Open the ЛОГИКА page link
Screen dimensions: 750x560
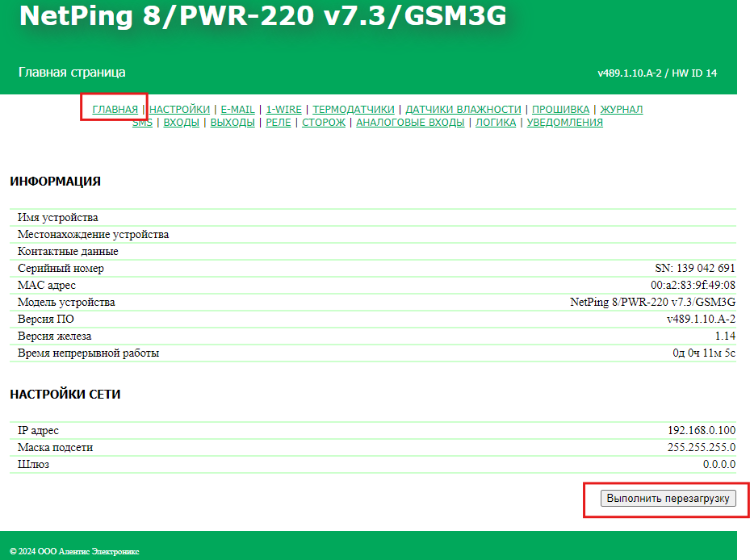tap(496, 123)
